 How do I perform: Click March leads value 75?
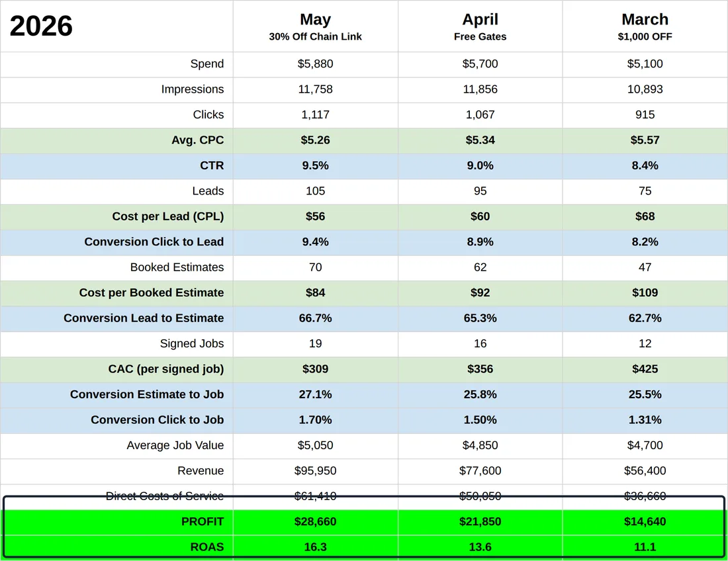coord(645,191)
